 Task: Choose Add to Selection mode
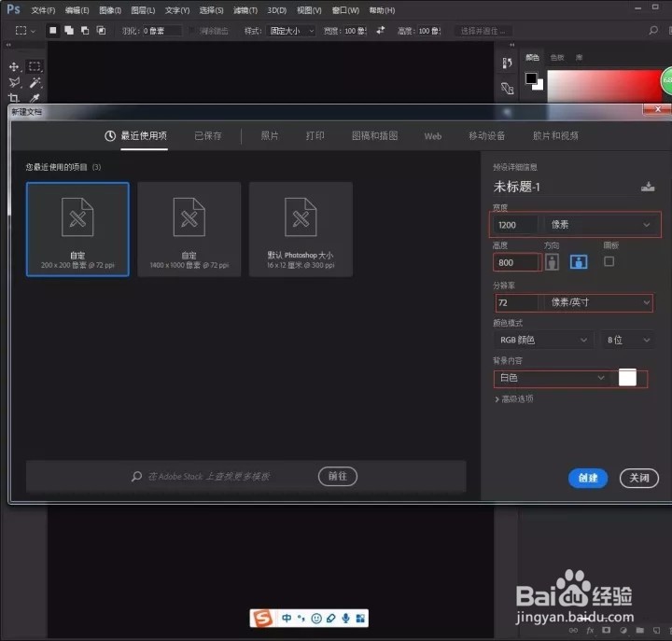68,31
